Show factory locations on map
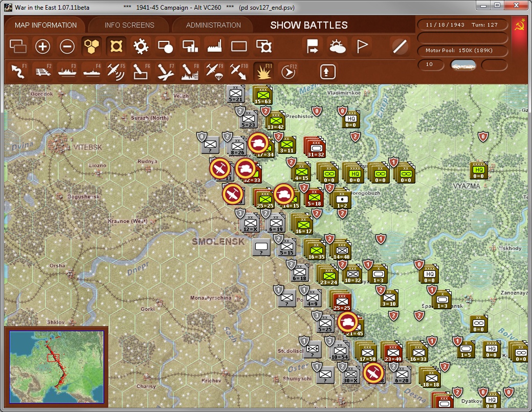 pyautogui.click(x=214, y=47)
